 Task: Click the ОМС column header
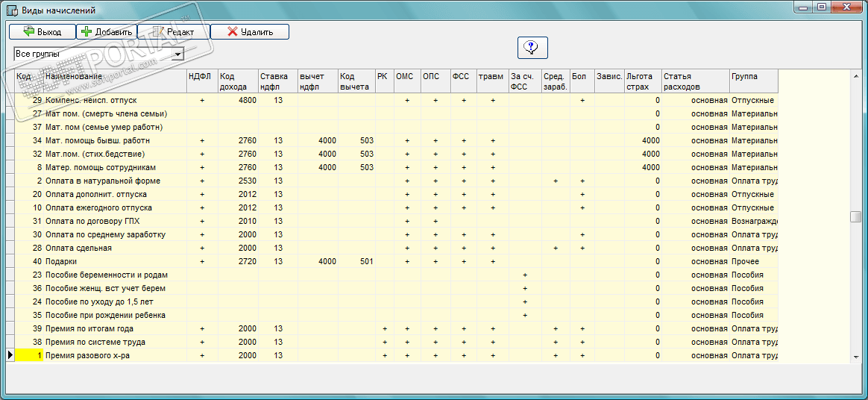coord(407,81)
